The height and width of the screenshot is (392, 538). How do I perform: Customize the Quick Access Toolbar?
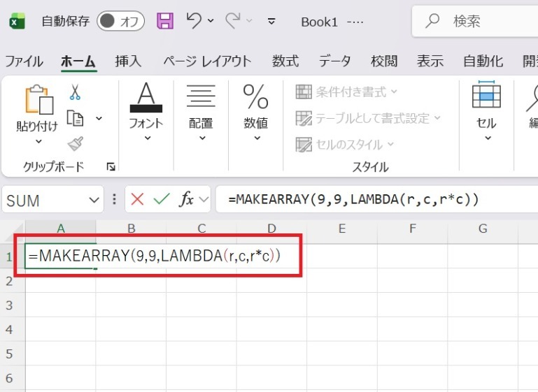(271, 21)
